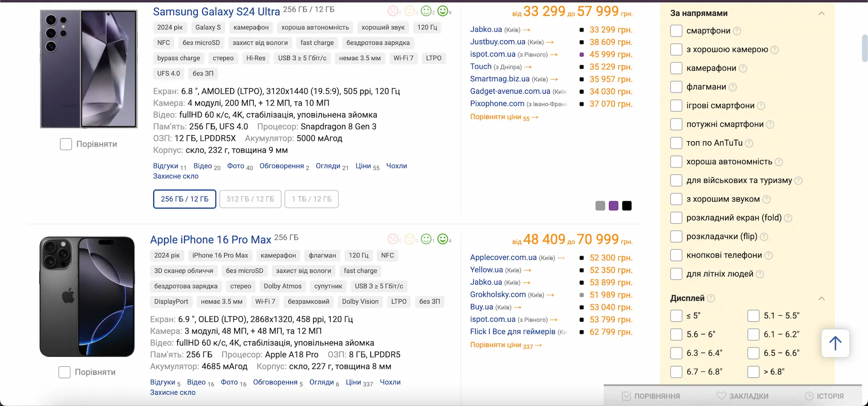Click the help icon beside для літніх людей
The image size is (868, 406).
[760, 274]
